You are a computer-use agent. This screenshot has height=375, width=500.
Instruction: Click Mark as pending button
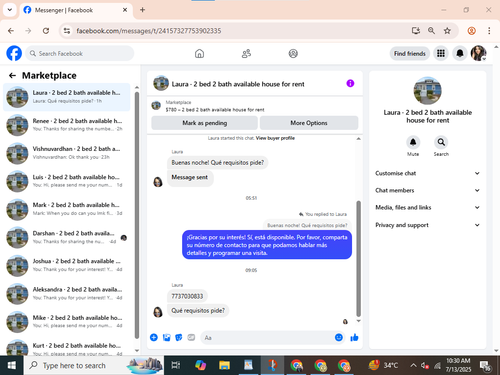click(204, 123)
